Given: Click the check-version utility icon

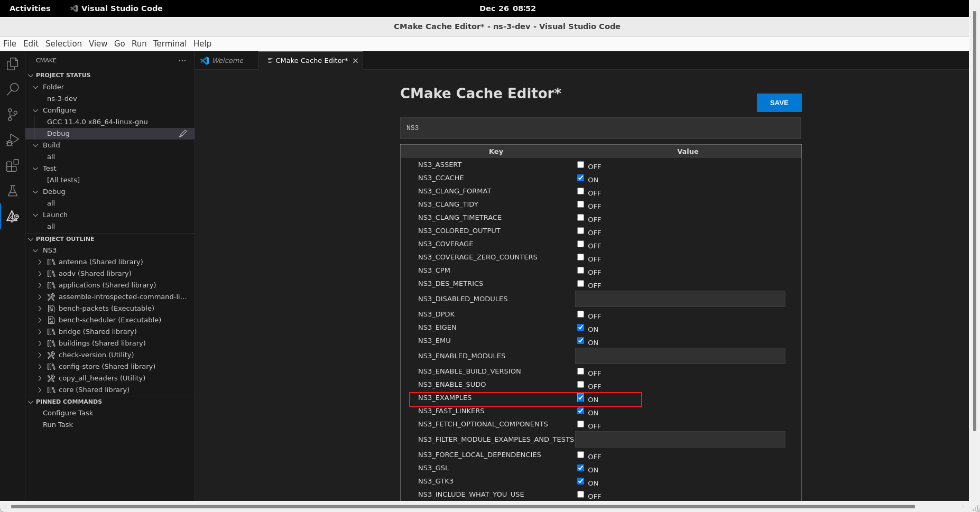Looking at the screenshot, I should coord(51,355).
